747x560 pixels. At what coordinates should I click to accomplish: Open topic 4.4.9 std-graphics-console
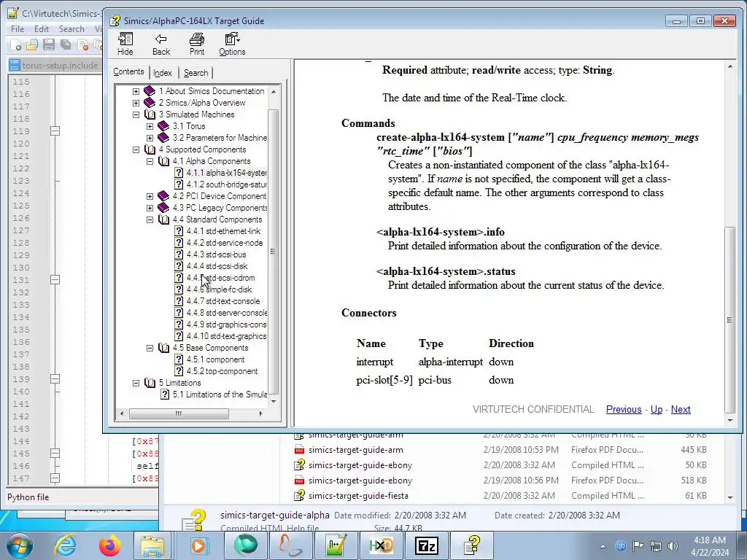coord(226,324)
